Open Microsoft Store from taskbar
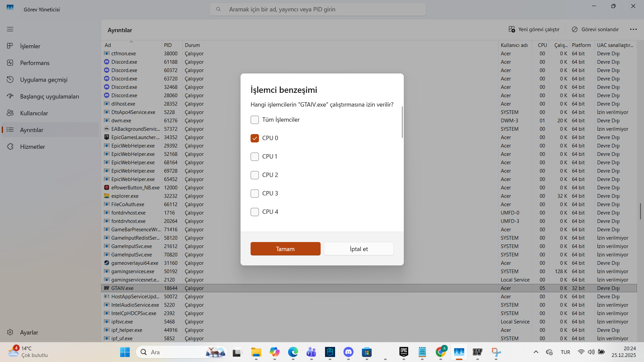644x362 pixels. 367,352
